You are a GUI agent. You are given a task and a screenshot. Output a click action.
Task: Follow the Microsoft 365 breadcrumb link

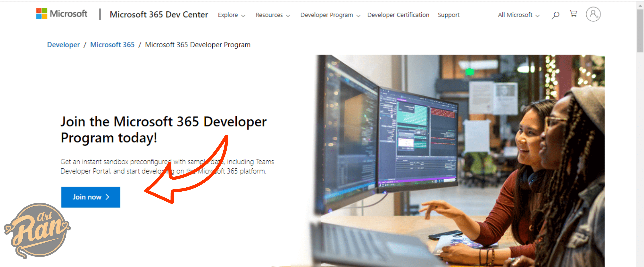pyautogui.click(x=112, y=45)
